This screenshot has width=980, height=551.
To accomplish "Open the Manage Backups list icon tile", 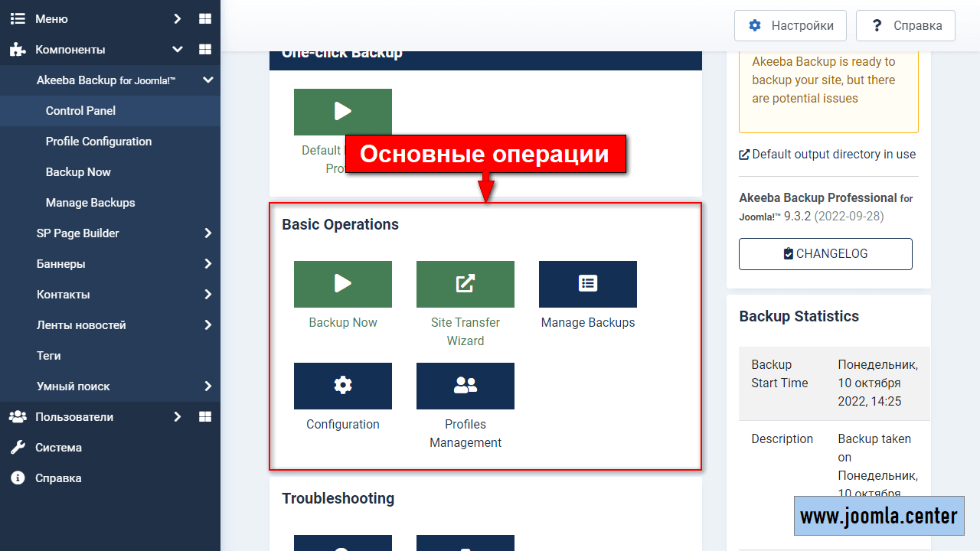I will click(587, 284).
